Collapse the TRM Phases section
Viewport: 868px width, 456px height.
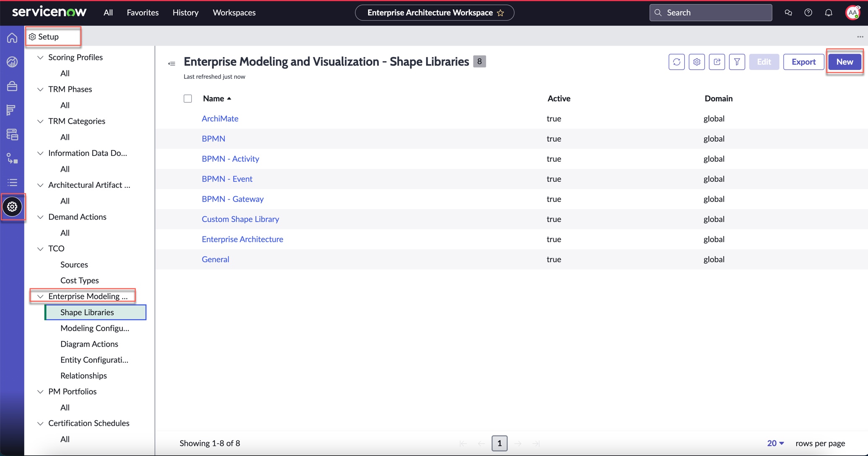(x=40, y=89)
